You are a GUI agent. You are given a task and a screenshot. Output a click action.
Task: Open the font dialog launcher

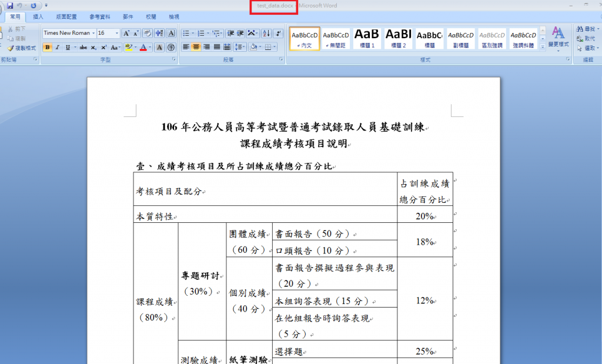click(x=173, y=59)
